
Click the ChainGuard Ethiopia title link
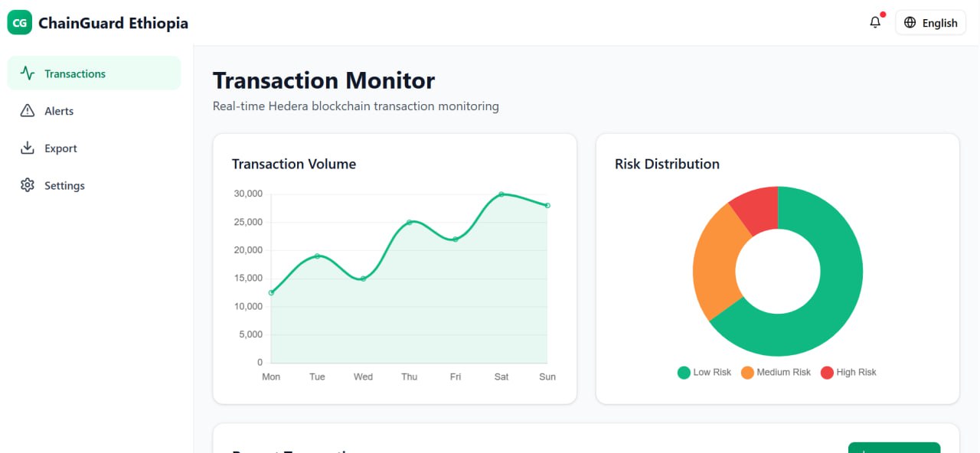coord(113,23)
